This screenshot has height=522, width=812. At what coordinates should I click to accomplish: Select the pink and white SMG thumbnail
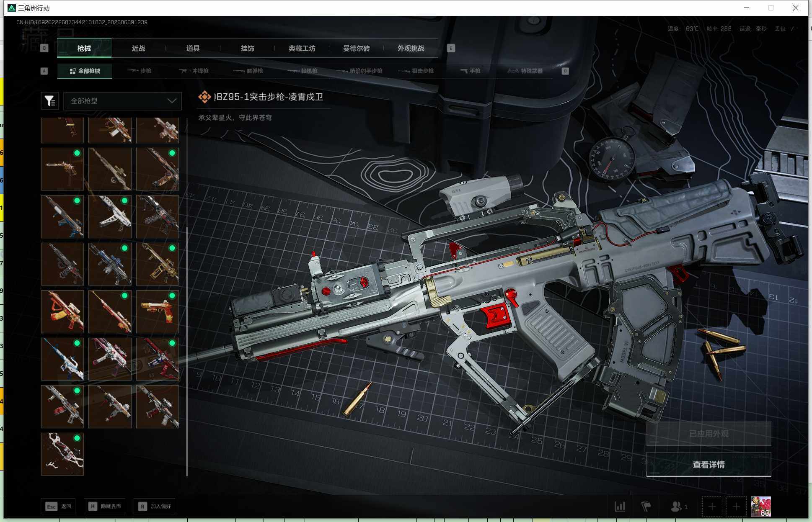(x=110, y=359)
